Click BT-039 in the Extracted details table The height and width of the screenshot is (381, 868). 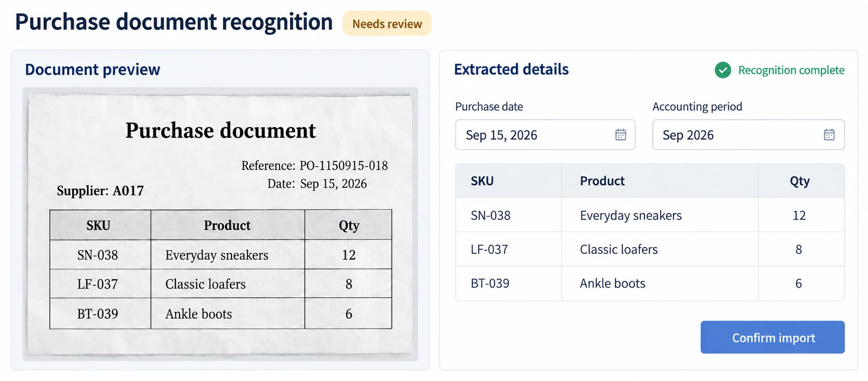490,283
